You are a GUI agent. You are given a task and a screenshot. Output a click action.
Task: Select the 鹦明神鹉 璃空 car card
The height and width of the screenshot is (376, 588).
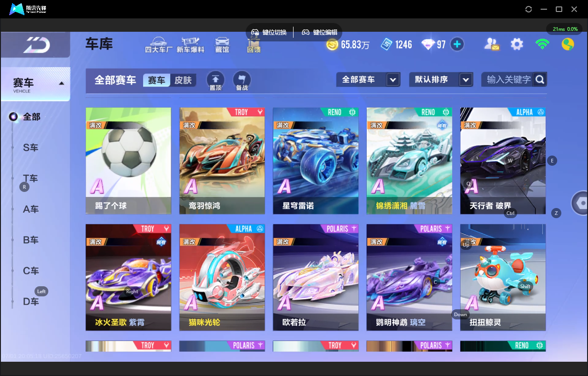coord(409,278)
